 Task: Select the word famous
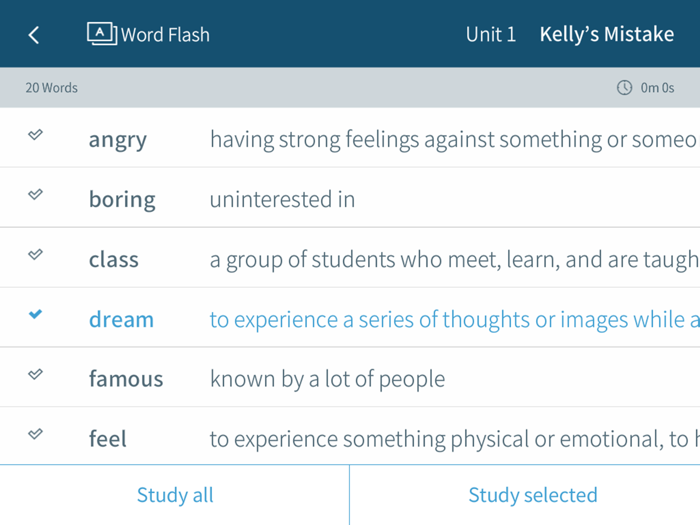(x=126, y=379)
